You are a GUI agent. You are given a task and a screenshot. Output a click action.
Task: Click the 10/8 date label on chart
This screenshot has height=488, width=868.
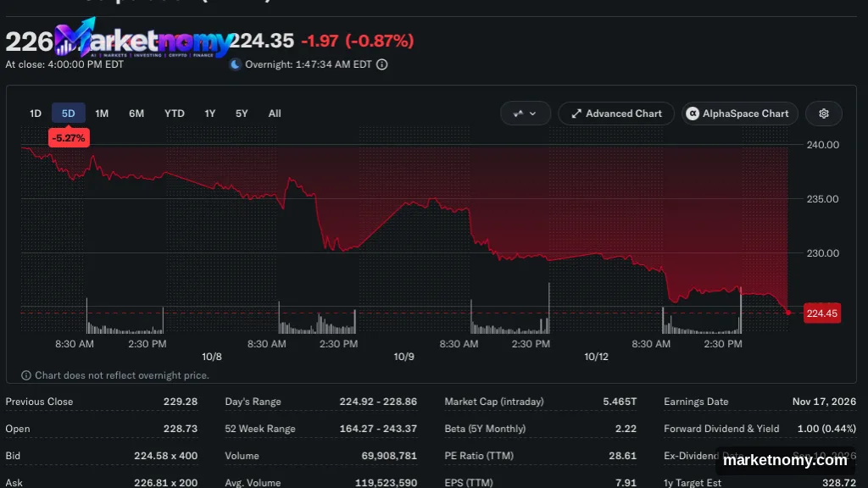pyautogui.click(x=211, y=357)
